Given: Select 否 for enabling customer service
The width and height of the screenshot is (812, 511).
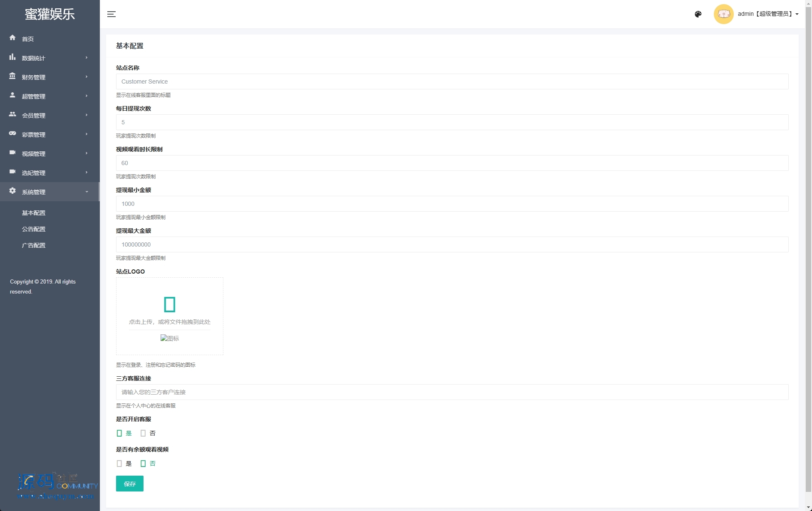Looking at the screenshot, I should click(x=143, y=433).
